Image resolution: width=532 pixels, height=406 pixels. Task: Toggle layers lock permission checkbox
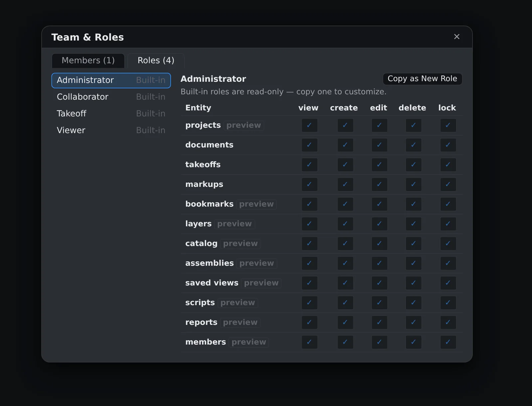pyautogui.click(x=448, y=224)
